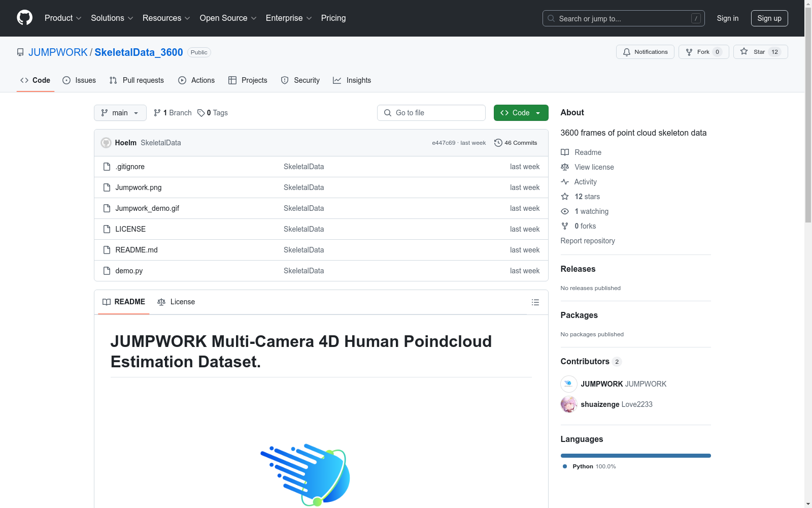The image size is (812, 508).
Task: Select the License tab in file viewer
Action: point(176,302)
